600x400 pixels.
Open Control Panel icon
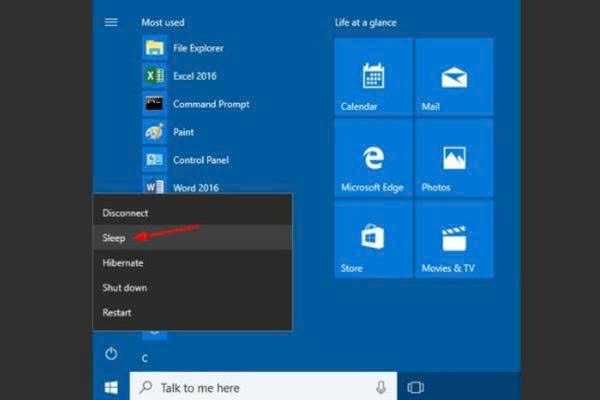pos(155,160)
